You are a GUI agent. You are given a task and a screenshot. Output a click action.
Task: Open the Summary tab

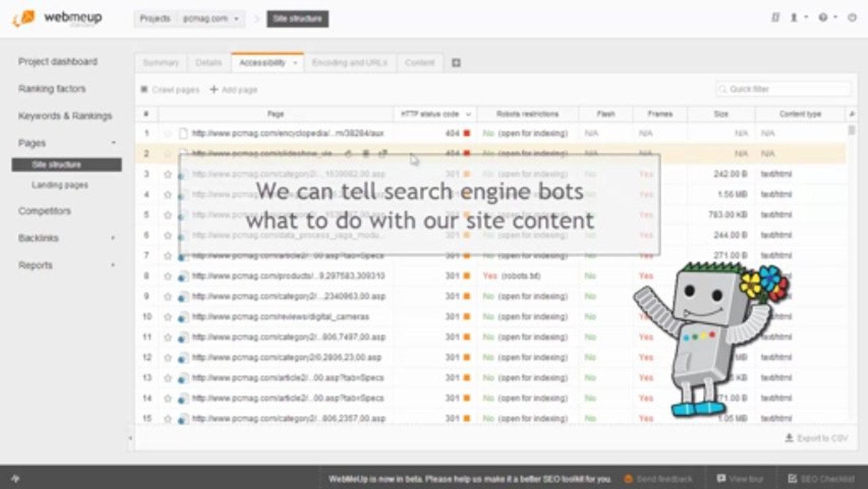click(161, 62)
